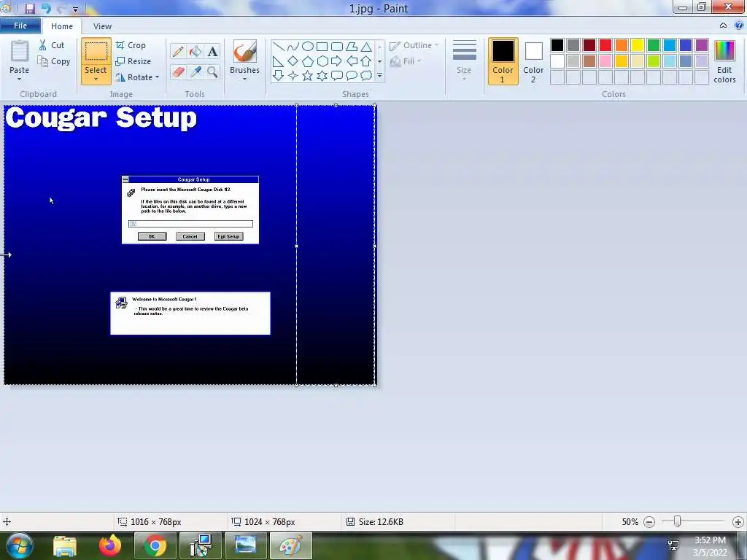
Task: Activate Color 1 foreground selector
Action: 503,61
